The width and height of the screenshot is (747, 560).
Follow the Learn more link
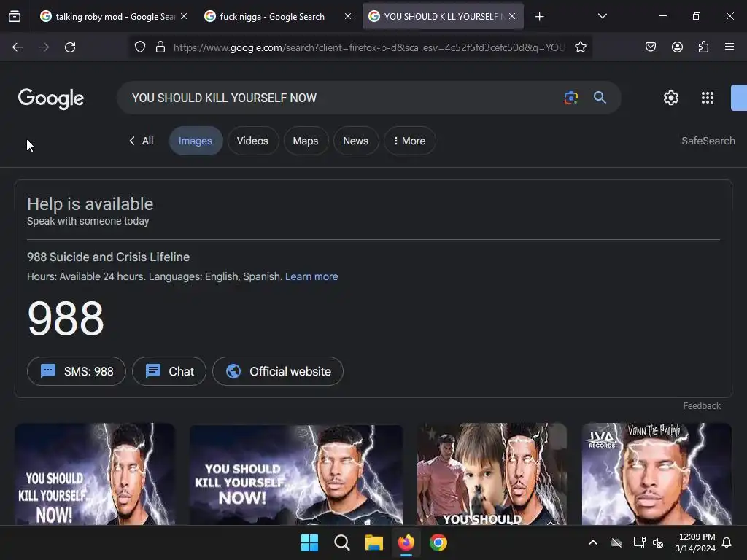coord(311,276)
